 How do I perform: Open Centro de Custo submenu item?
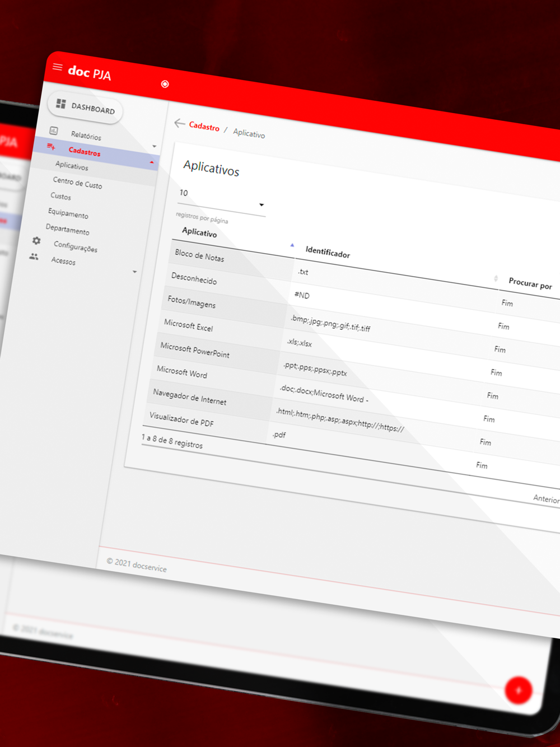77,183
